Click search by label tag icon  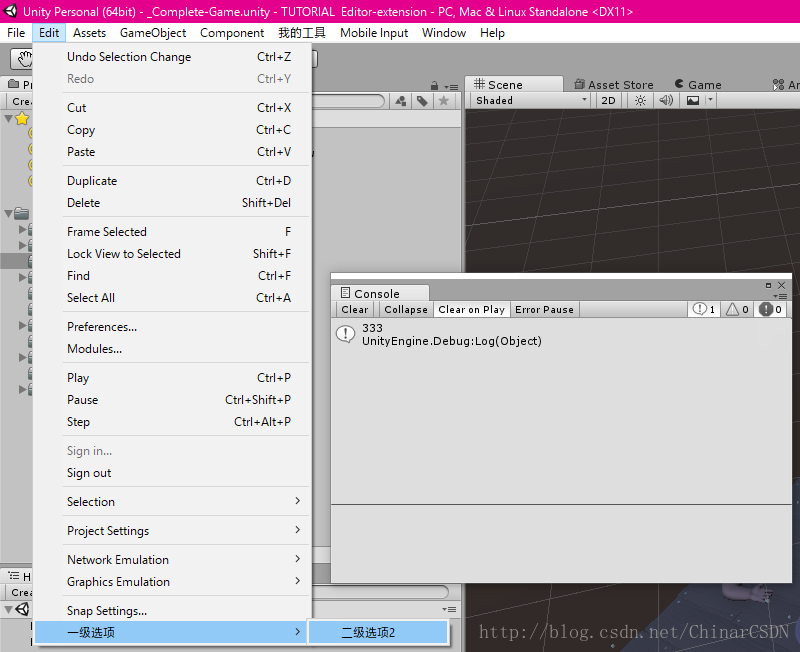(x=422, y=101)
